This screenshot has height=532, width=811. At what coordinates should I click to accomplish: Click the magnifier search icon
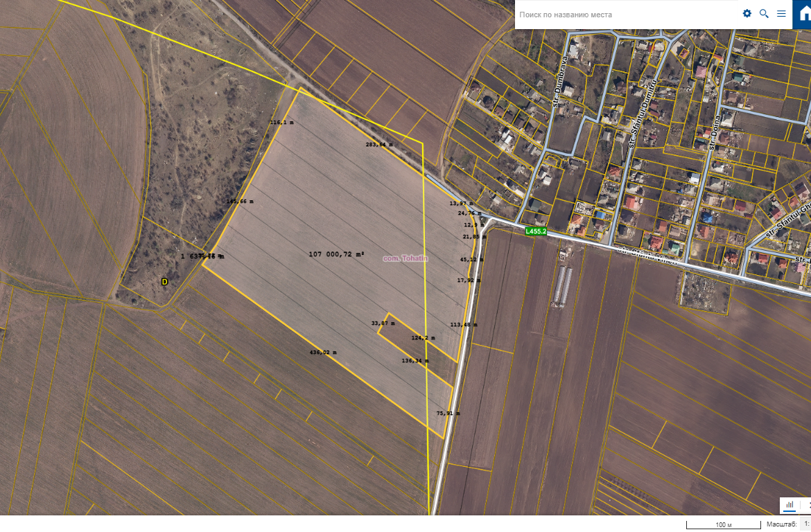(764, 13)
